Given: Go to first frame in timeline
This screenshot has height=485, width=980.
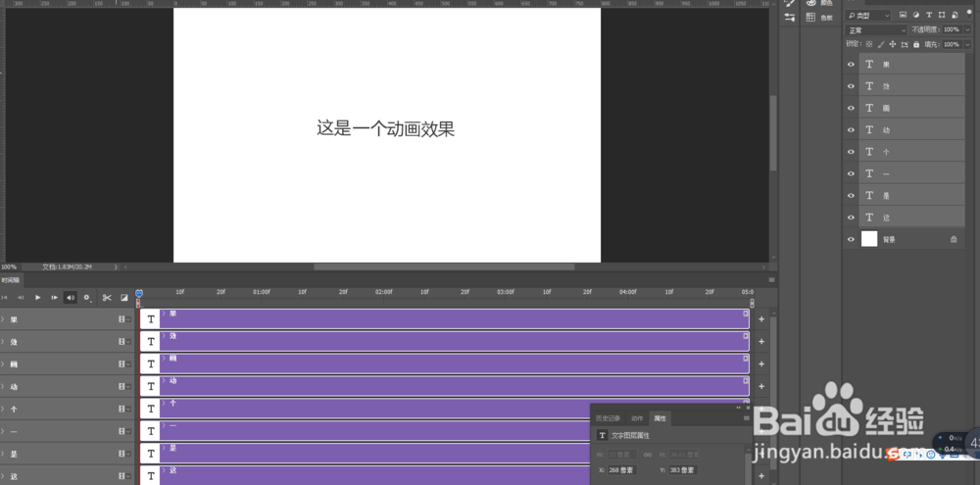Looking at the screenshot, I should 4,298.
